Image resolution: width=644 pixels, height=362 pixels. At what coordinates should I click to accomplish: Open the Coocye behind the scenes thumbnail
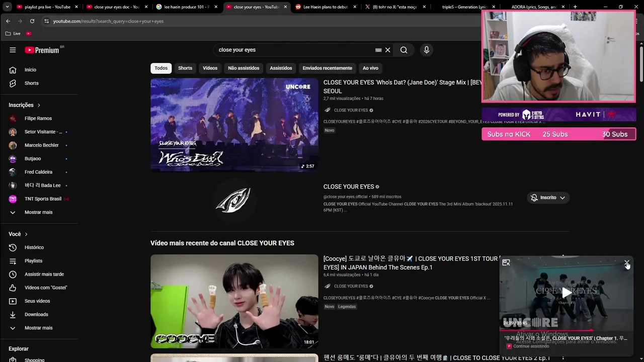[234, 301]
